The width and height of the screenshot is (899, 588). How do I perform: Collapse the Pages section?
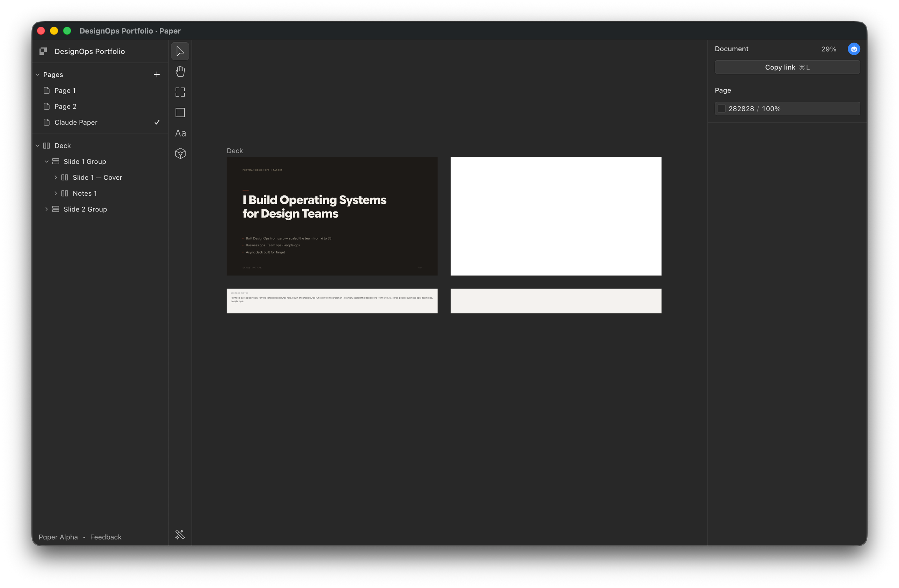pyautogui.click(x=37, y=75)
